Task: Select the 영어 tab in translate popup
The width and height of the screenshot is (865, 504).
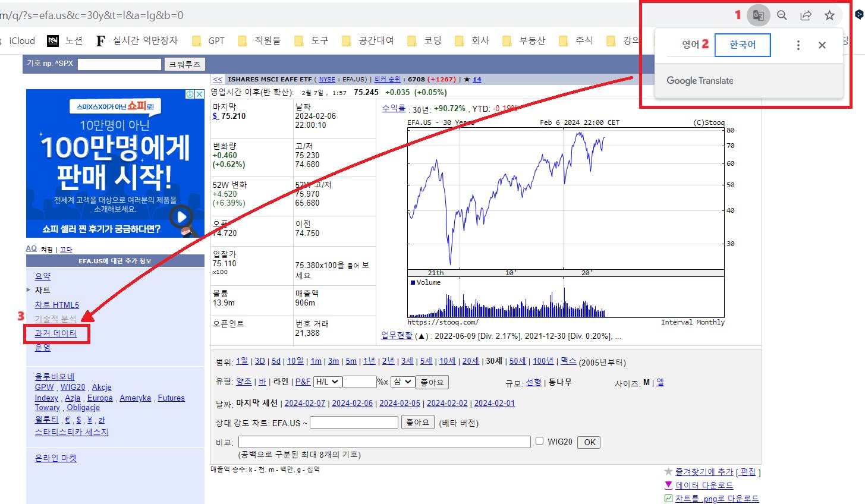Action: tap(690, 45)
